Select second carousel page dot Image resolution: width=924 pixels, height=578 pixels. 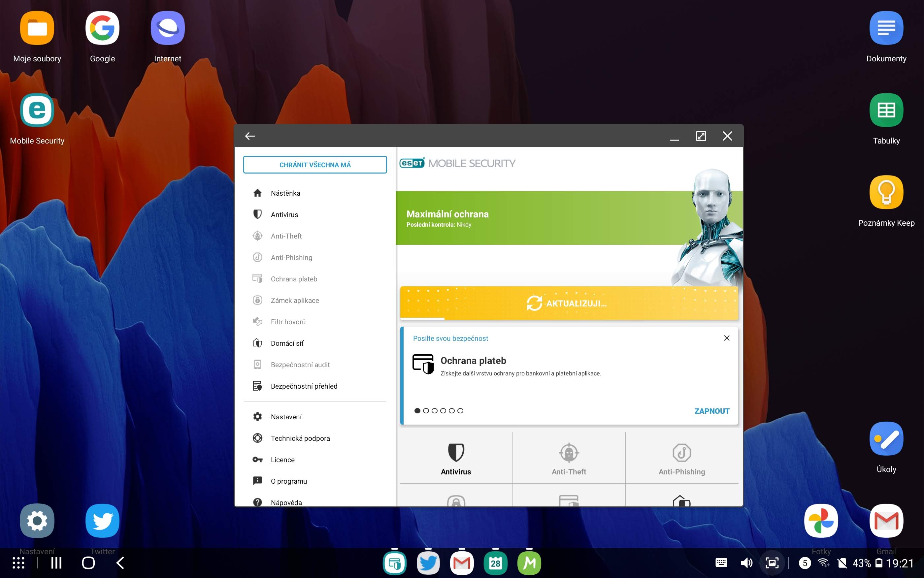pos(426,410)
